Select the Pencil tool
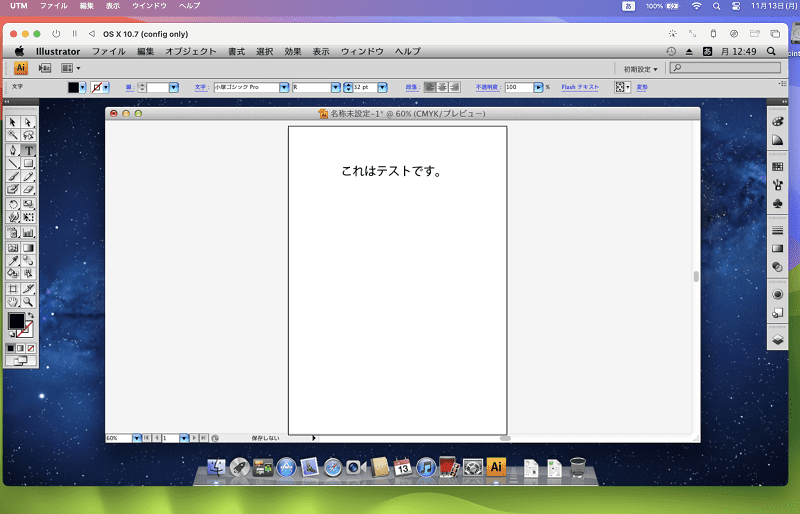This screenshot has height=514, width=800. (x=28, y=177)
